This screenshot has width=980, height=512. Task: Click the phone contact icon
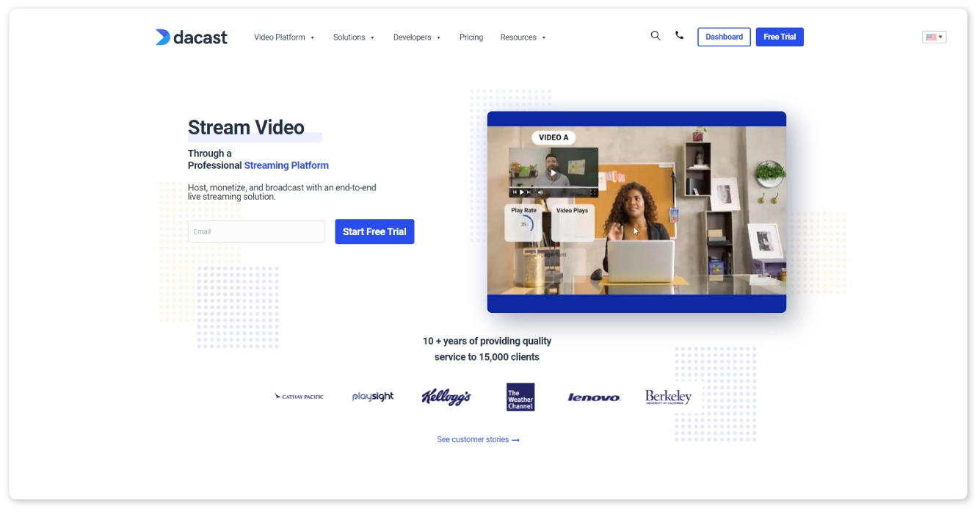coord(679,35)
